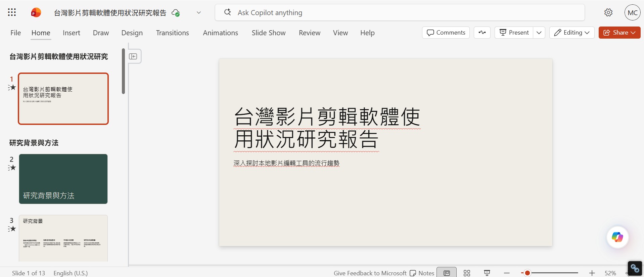
Task: Click the slide title text 台灣影片剪輯軟體使用狀況研究報告
Action: point(327,128)
